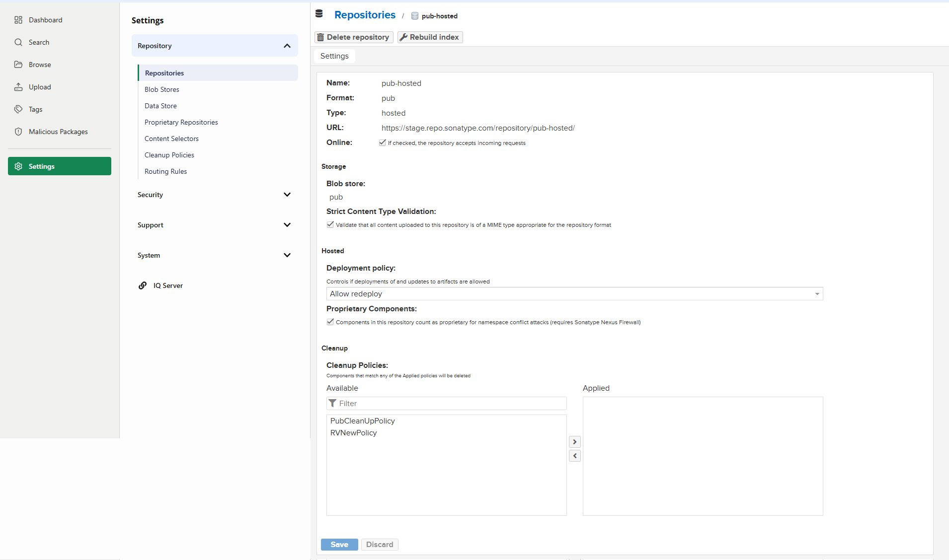The image size is (949, 560).
Task: Click the Malicious Packages shield icon
Action: [18, 132]
